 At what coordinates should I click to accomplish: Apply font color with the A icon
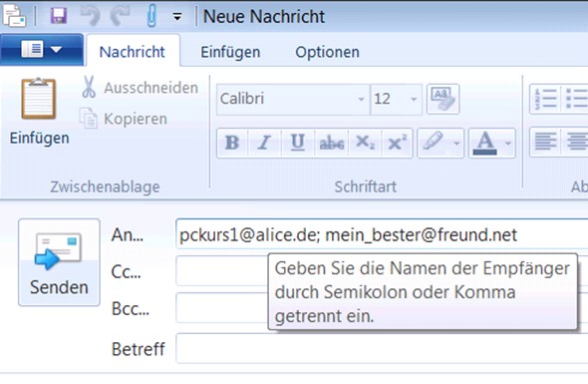(x=485, y=143)
